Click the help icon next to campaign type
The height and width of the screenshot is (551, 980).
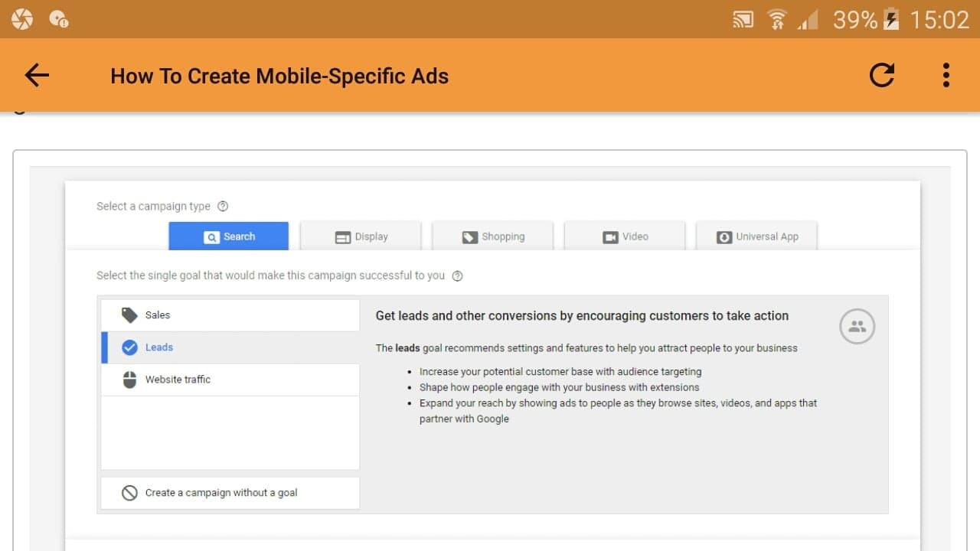223,206
